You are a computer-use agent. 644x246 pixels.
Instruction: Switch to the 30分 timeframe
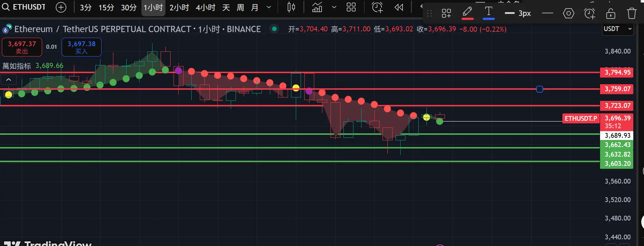point(129,7)
